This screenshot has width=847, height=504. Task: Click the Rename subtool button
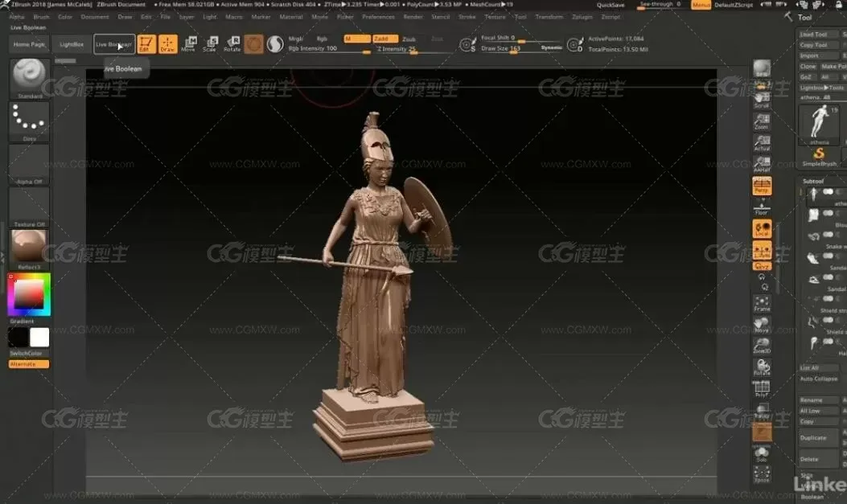(818, 400)
